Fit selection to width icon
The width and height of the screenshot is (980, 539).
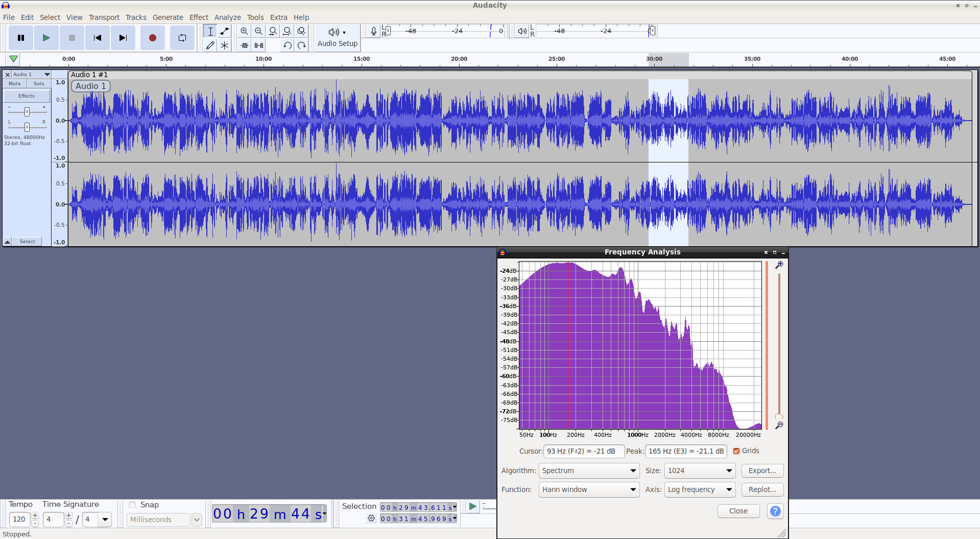(x=273, y=31)
